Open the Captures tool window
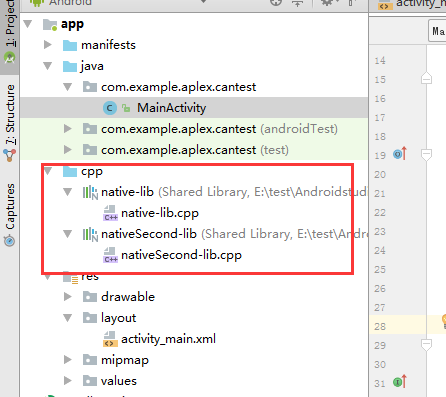This screenshot has width=446, height=397. tap(10, 215)
